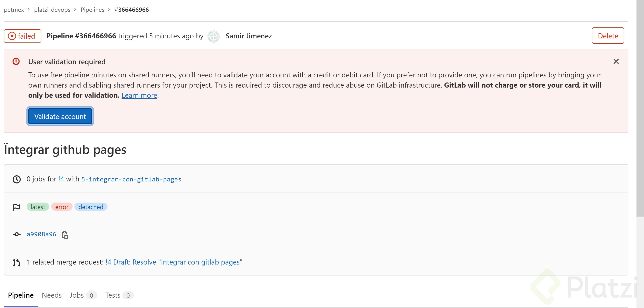
Task: Click the clock icon beside 0 jobs
Action: pyautogui.click(x=17, y=179)
